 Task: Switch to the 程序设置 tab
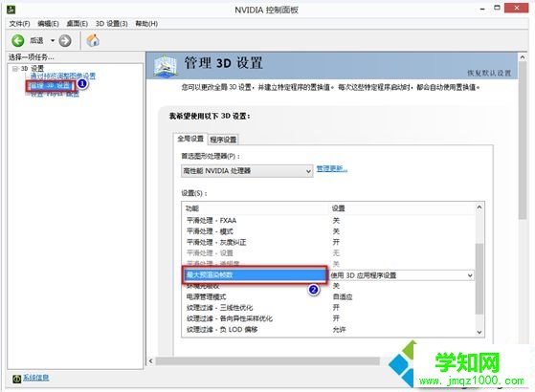point(223,140)
